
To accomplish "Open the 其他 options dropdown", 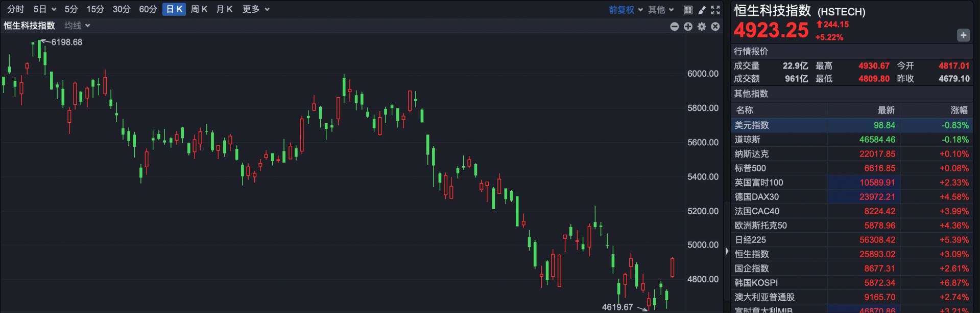I will (x=661, y=10).
